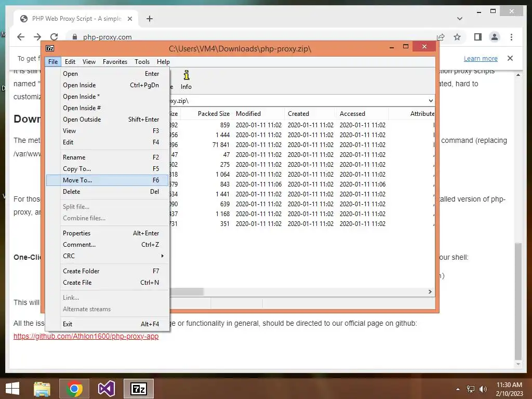The width and height of the screenshot is (532, 399).
Task: Click the network tray icon
Action: (x=471, y=389)
